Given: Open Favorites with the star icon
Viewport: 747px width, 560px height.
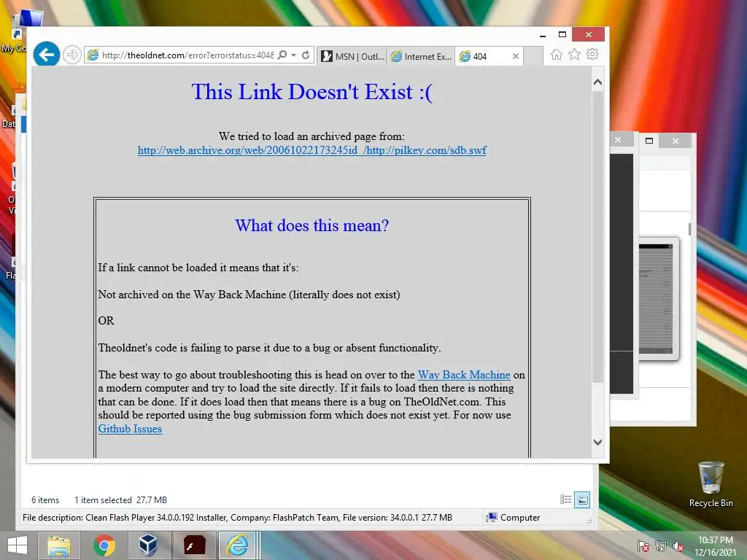Looking at the screenshot, I should point(575,54).
